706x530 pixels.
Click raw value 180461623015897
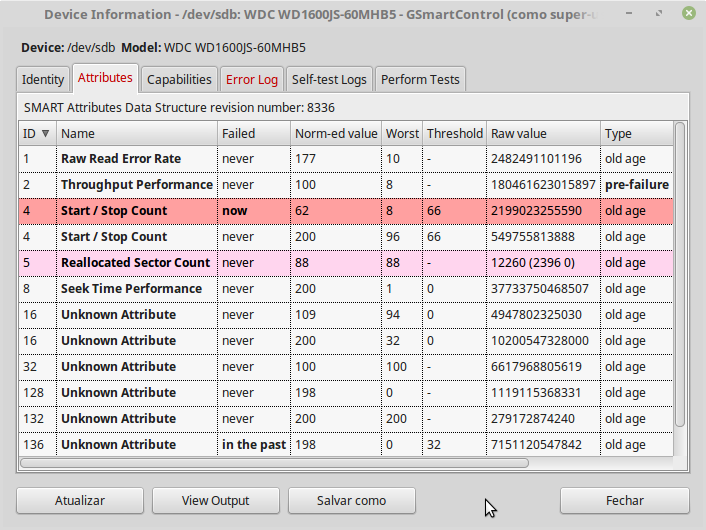[543, 185]
